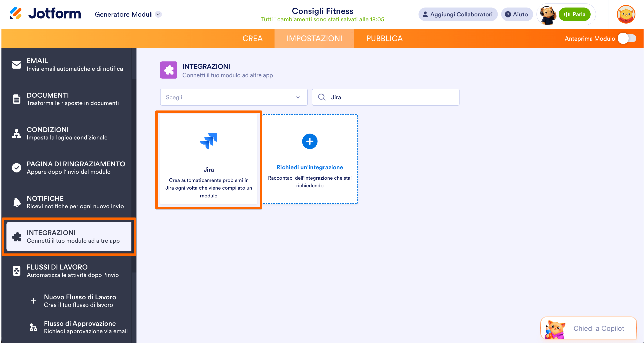Click the puzzle icon in sidebar Integrazioni
Screen dimensions: 644x343
tap(17, 237)
